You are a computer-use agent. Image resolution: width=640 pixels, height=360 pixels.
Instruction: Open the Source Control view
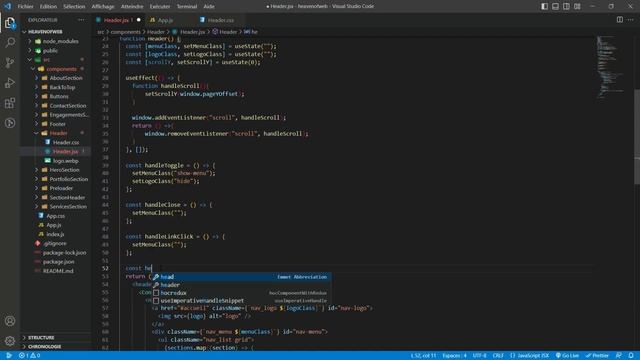[10, 62]
